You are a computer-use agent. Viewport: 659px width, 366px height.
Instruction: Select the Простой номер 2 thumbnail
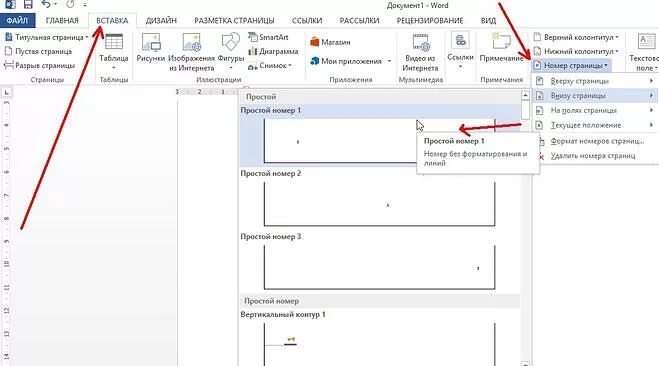click(x=380, y=204)
